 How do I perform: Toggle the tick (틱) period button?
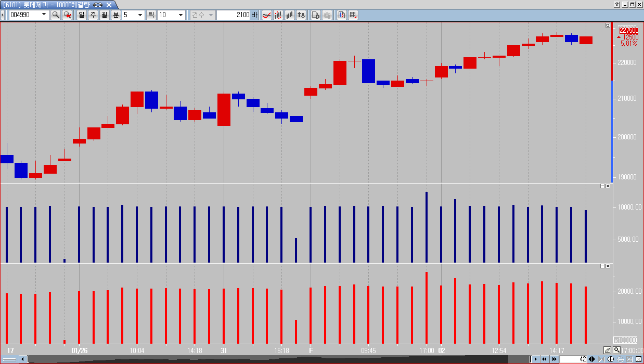point(151,15)
